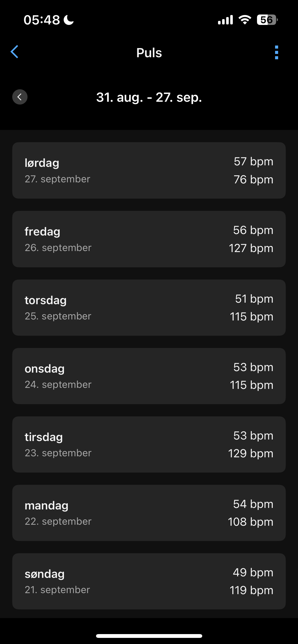The image size is (298, 644).
Task: Select onsdag 24. september row
Action: click(x=149, y=376)
